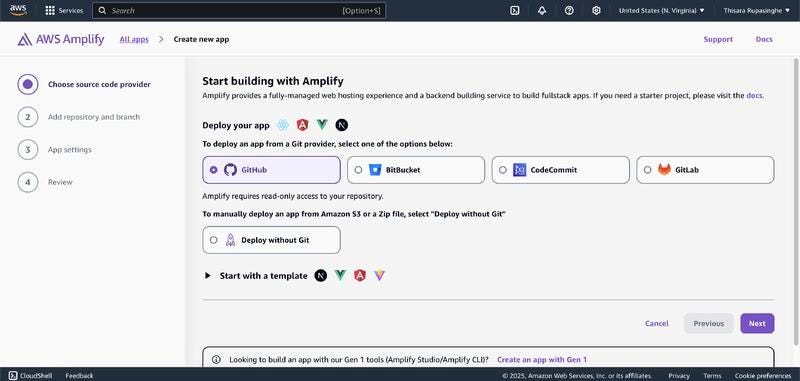This screenshot has width=800, height=381.
Task: Open the help question mark icon
Action: coord(569,10)
